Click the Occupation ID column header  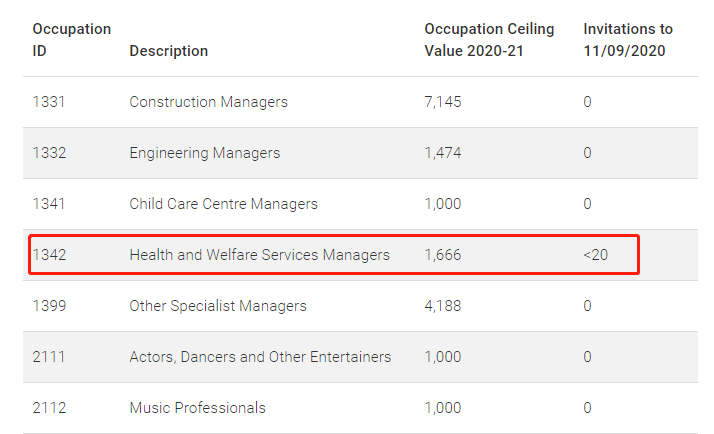pyautogui.click(x=71, y=40)
